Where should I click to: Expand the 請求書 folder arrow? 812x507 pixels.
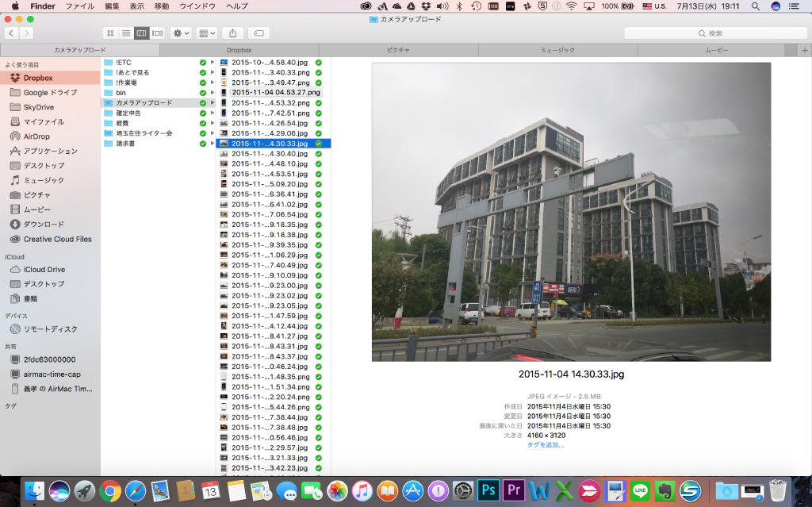click(212, 144)
